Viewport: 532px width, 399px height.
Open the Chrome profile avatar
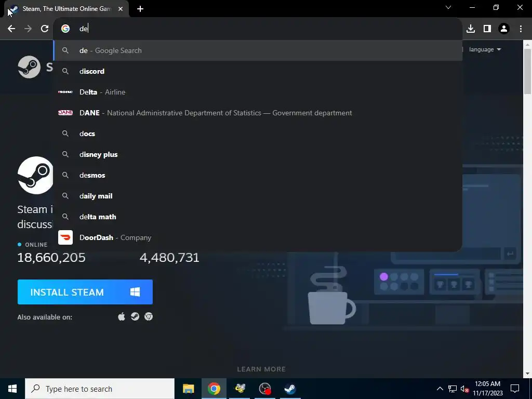click(504, 29)
